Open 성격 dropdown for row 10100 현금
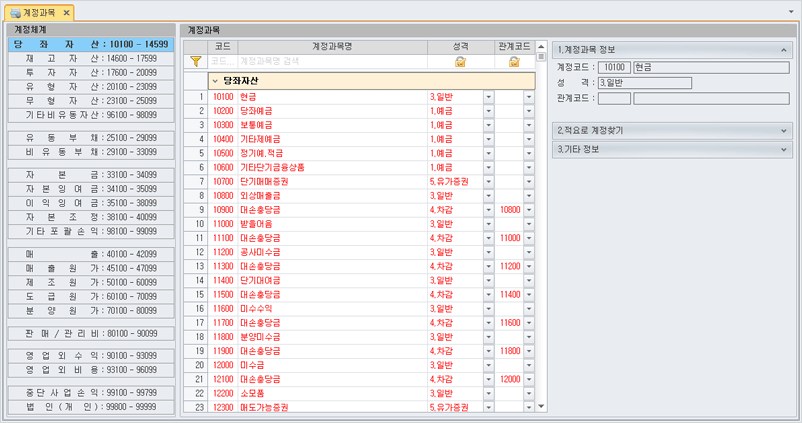 coord(488,97)
